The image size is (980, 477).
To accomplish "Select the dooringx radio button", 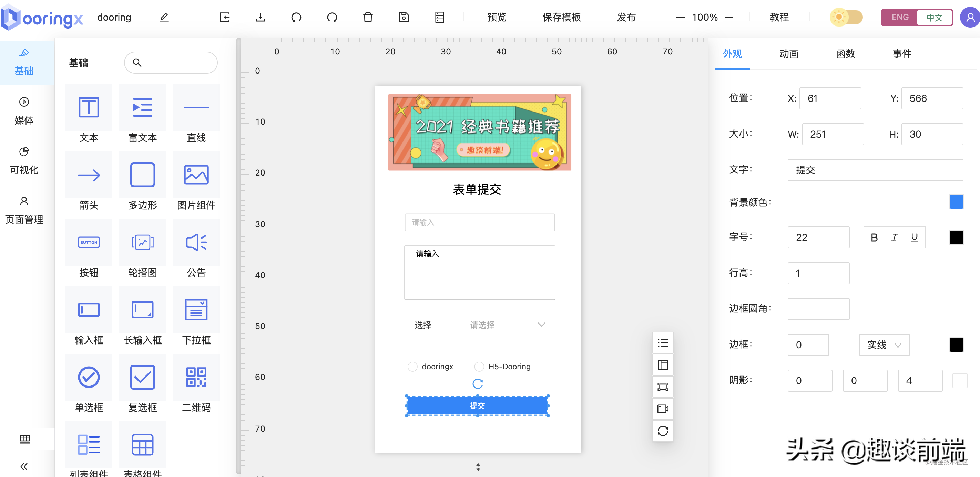I will click(413, 367).
